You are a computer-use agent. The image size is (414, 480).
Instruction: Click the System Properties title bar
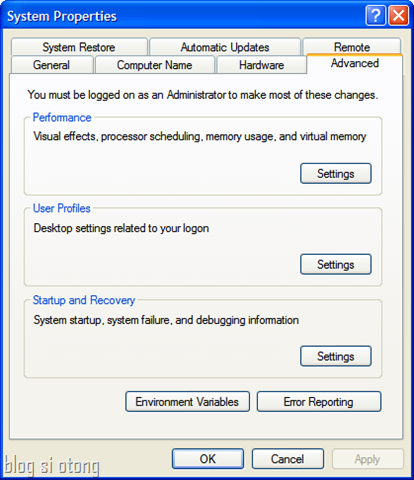183,15
